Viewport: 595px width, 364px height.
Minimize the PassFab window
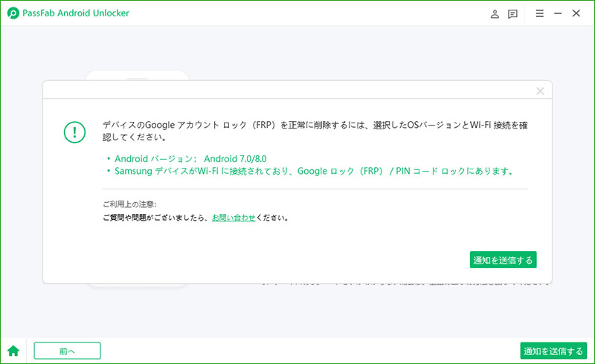(x=558, y=13)
